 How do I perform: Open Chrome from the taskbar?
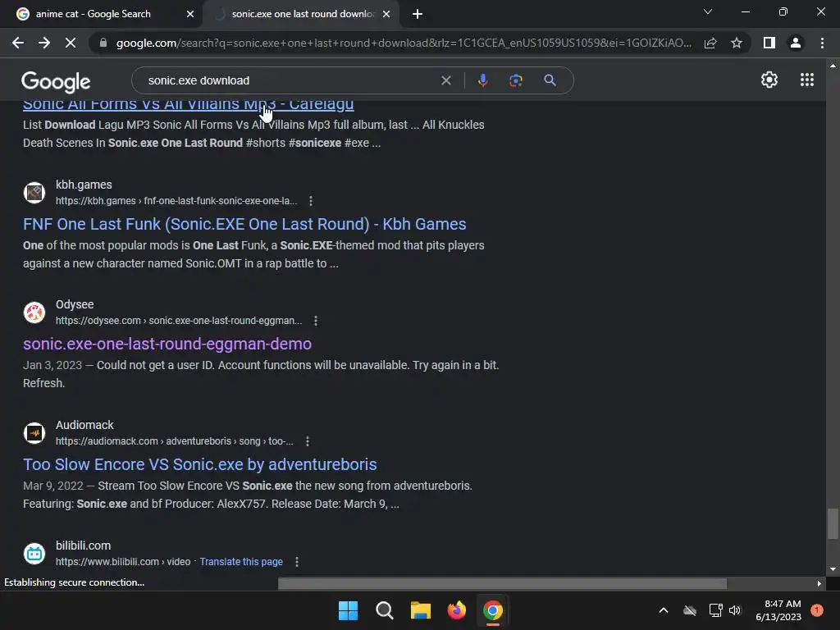click(493, 610)
